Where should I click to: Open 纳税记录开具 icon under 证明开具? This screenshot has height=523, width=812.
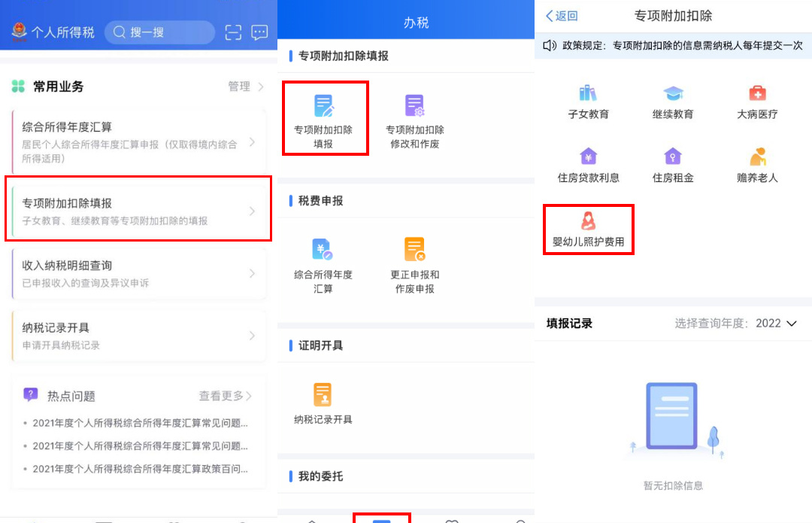323,395
